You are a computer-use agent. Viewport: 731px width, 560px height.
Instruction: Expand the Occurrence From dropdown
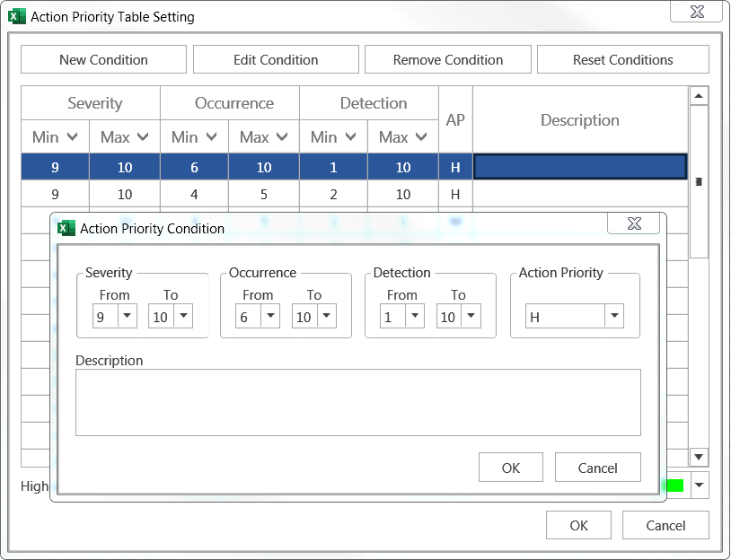[x=270, y=316]
